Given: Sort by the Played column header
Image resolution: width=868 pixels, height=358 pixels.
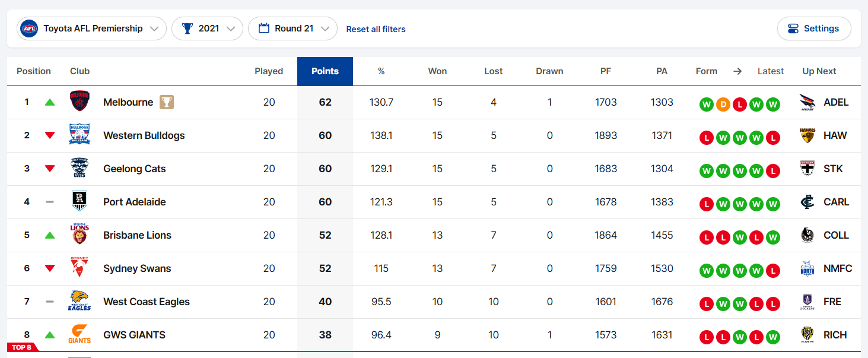Looking at the screenshot, I should [269, 71].
